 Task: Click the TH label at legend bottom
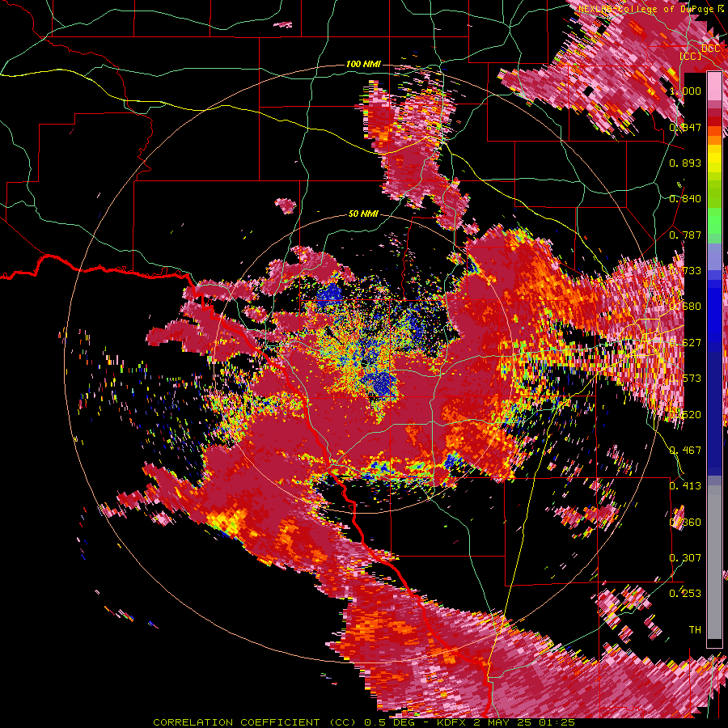(x=695, y=629)
